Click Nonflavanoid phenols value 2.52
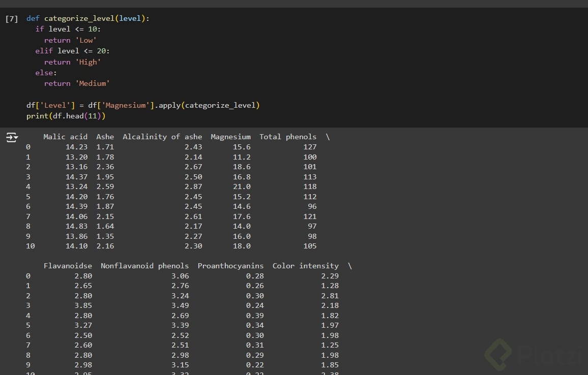Viewport: 588px width, 375px height. tap(181, 335)
